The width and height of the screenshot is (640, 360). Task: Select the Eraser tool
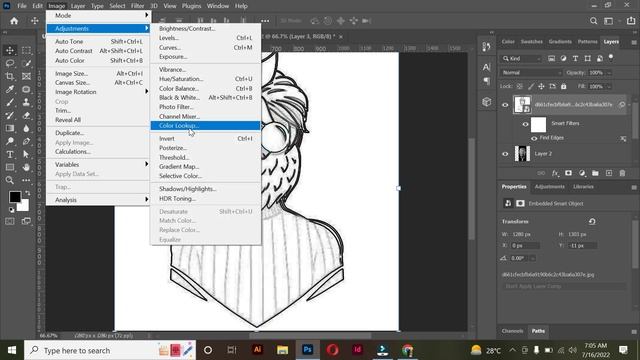pos(26,116)
